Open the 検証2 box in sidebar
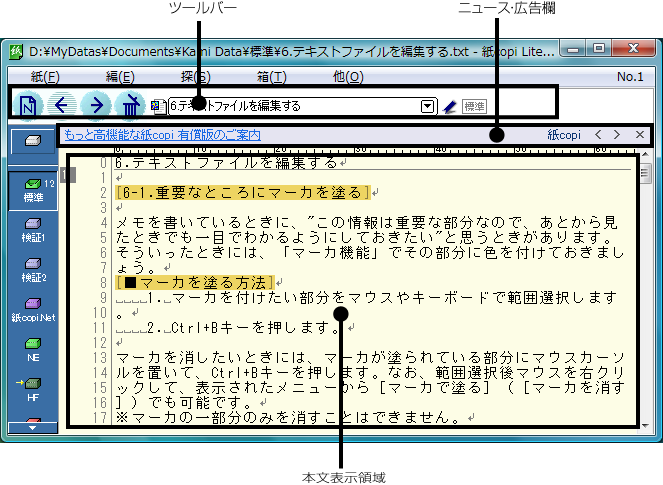 [33, 269]
